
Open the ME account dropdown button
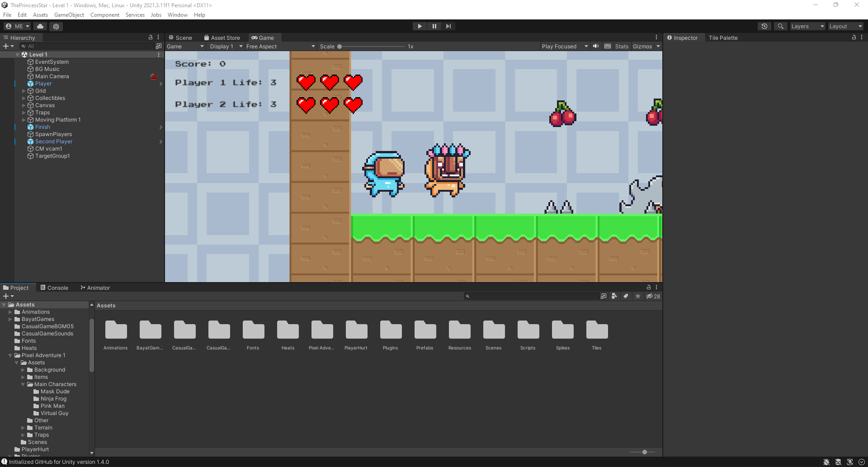tap(17, 26)
